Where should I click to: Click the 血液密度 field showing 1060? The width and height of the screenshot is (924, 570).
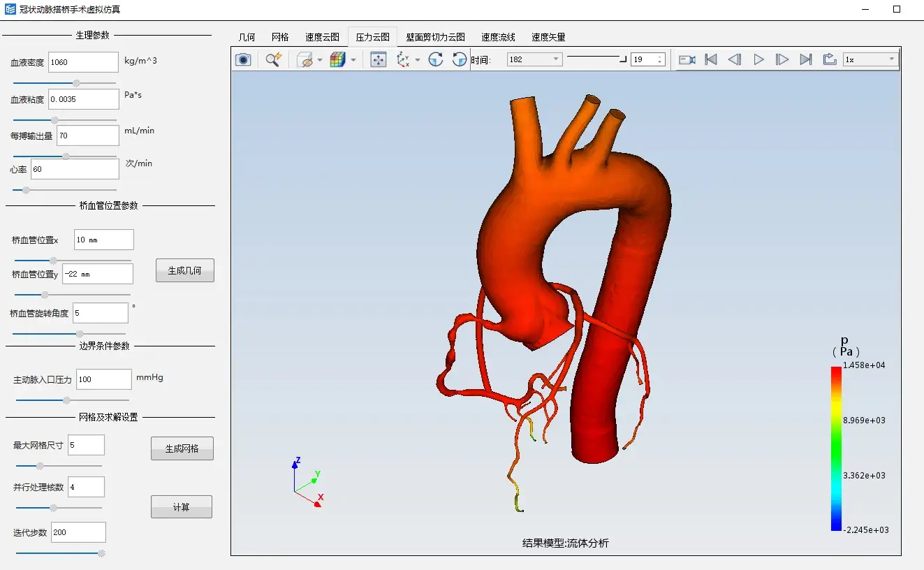click(x=83, y=62)
